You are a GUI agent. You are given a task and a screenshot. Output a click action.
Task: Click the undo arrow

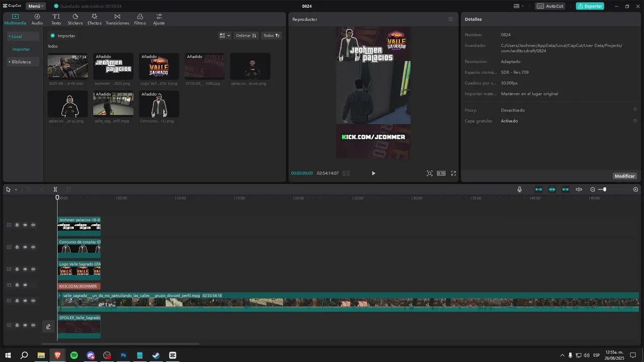(x=28, y=190)
